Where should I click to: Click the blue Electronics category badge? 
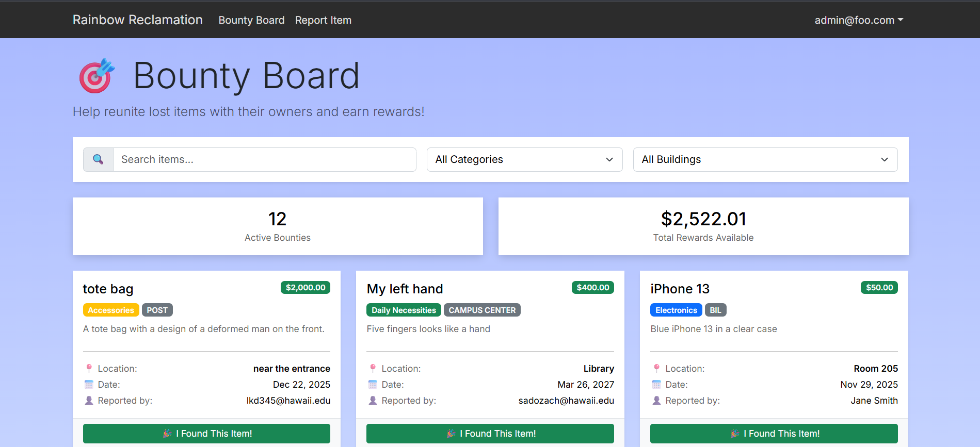(676, 310)
